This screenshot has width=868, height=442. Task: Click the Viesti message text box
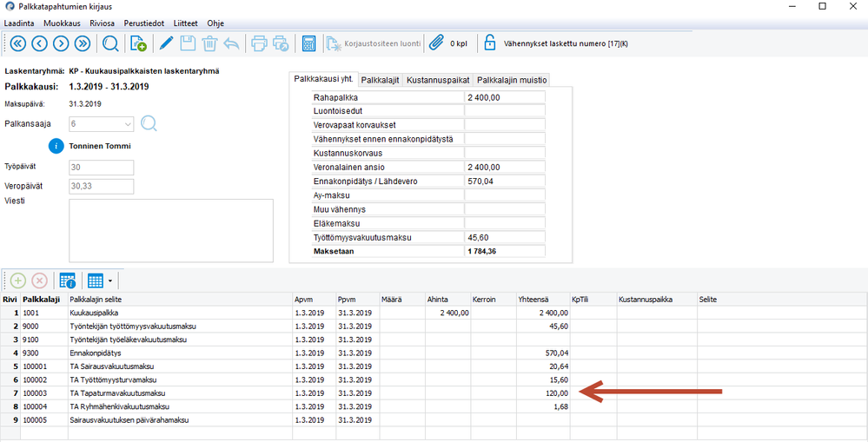pyautogui.click(x=171, y=230)
